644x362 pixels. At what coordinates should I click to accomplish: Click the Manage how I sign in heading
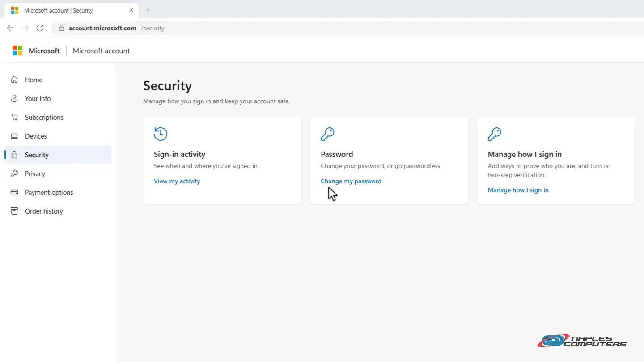tap(525, 154)
